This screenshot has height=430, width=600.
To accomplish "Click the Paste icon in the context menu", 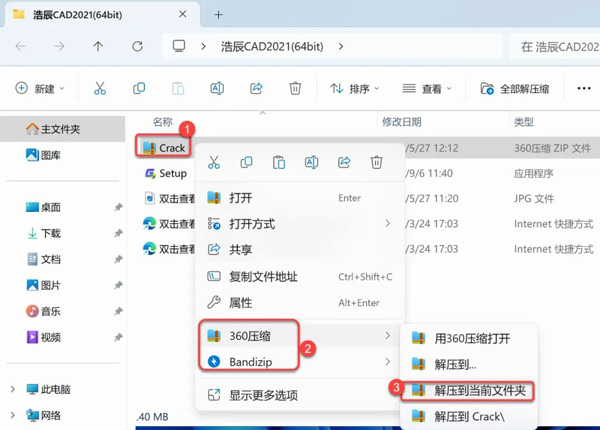I will point(279,162).
